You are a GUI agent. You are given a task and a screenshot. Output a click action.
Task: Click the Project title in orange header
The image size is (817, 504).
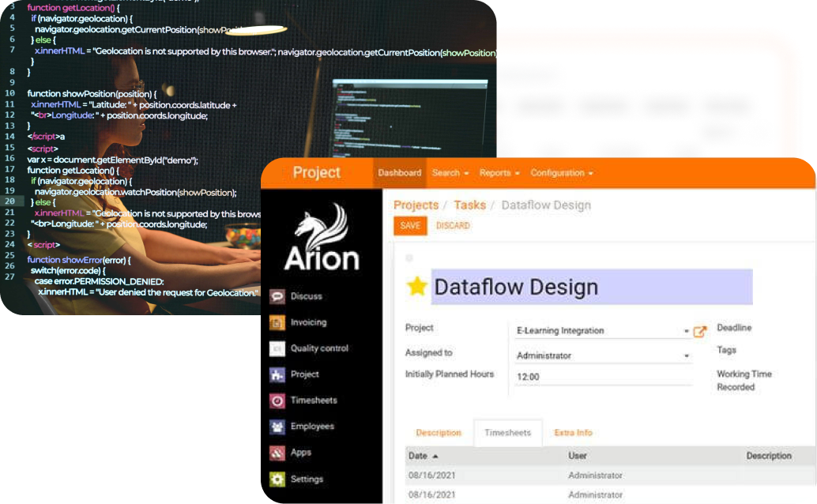click(x=316, y=172)
